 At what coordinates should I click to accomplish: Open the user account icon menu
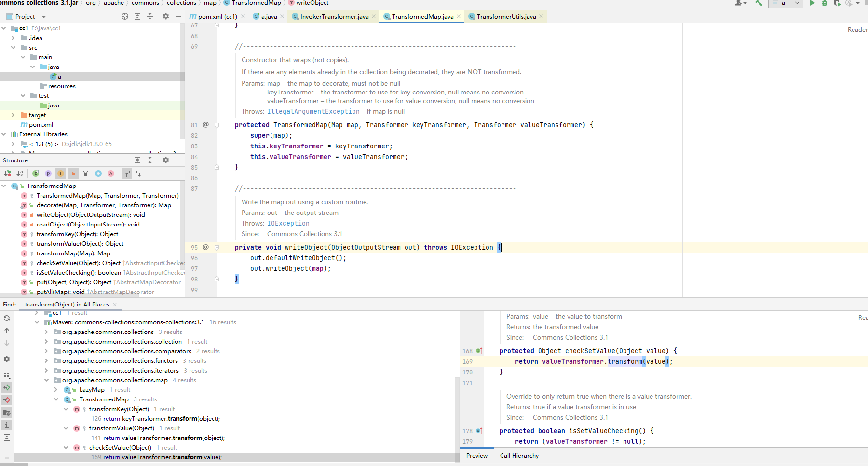(740, 3)
